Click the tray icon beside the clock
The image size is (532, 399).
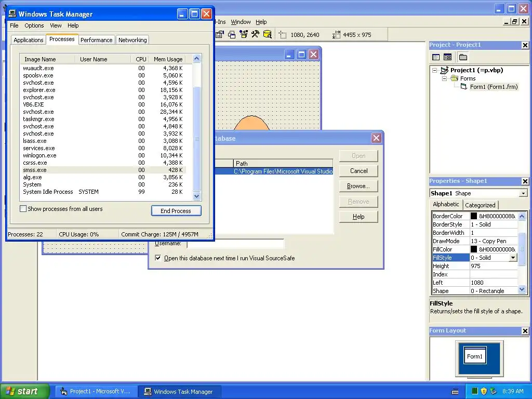[x=494, y=391]
